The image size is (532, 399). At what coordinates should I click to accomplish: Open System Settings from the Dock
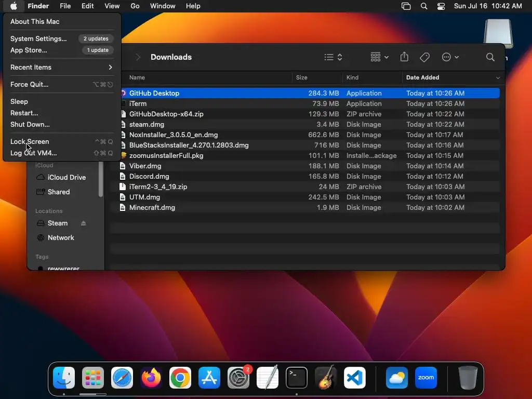click(238, 378)
